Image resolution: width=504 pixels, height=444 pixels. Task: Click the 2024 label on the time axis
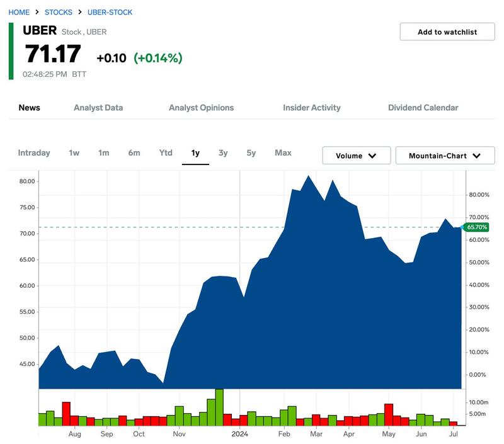(x=240, y=434)
